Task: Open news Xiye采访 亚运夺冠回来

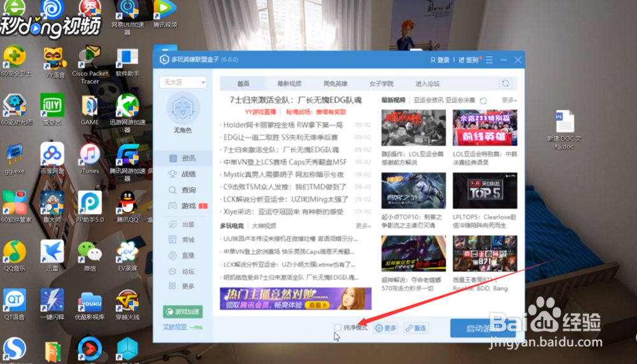Action: pos(283,212)
